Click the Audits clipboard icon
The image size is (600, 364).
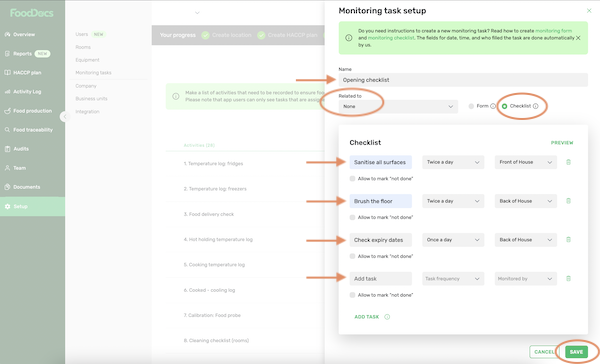pos(7,149)
